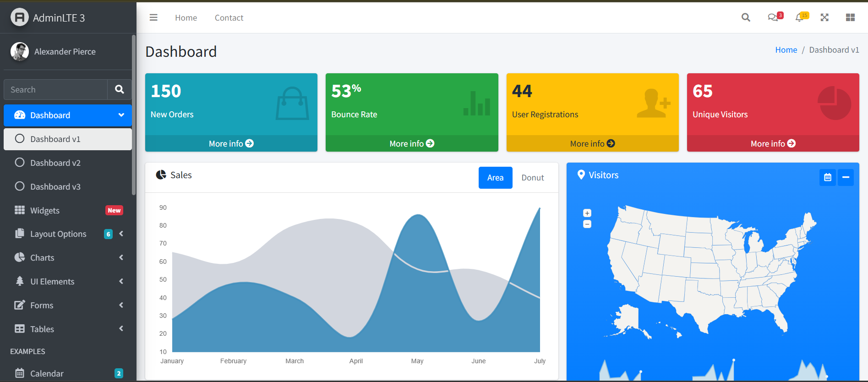Switch to the Donut chart tab
The height and width of the screenshot is (382, 868).
[x=532, y=178]
